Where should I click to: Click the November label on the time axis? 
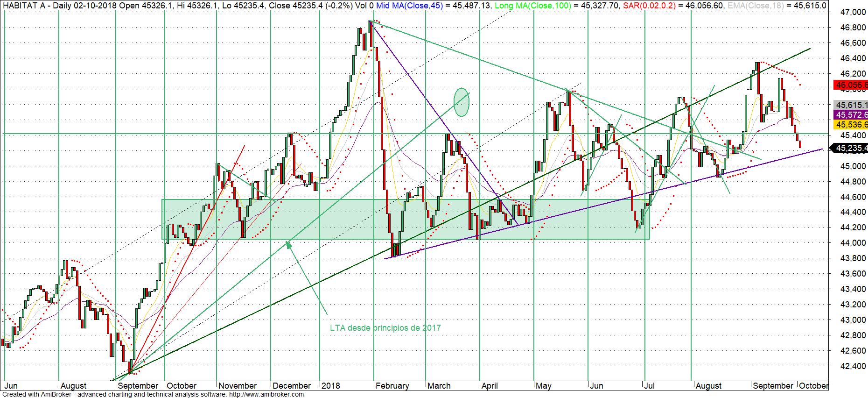coord(238,386)
